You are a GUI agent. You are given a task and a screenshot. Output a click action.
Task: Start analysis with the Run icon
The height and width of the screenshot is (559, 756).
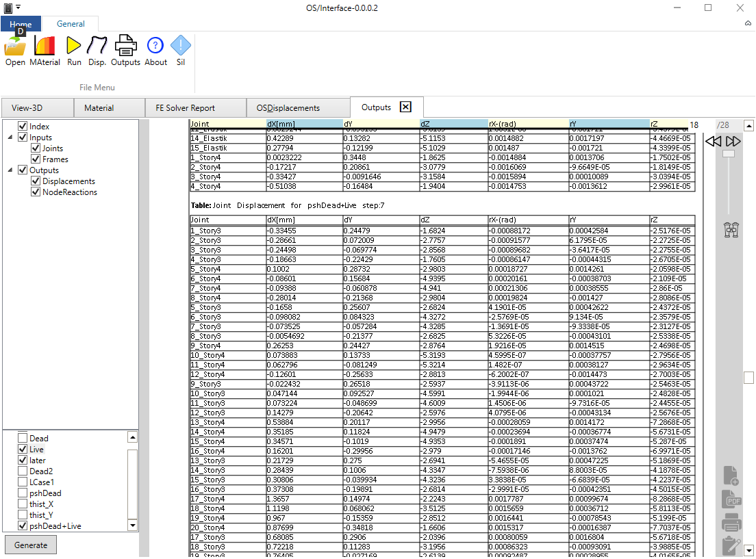(x=74, y=50)
